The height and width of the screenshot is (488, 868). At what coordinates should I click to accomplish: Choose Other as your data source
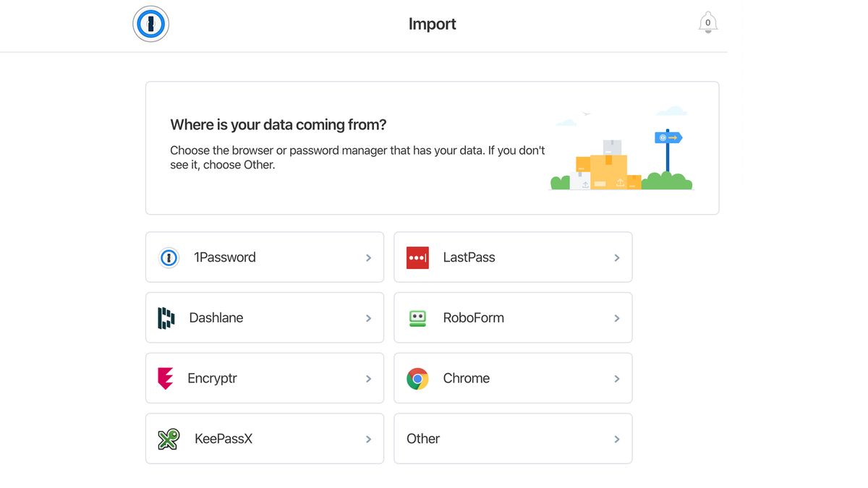pos(512,438)
